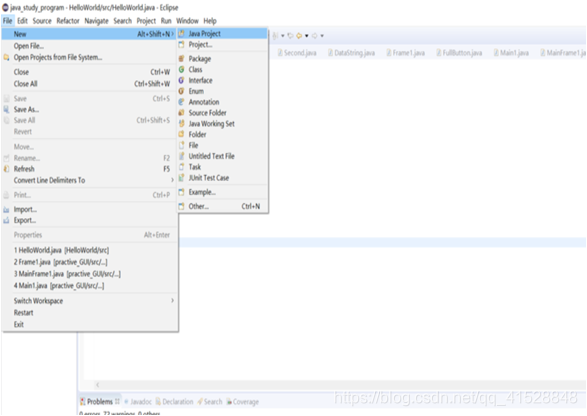Switch to the Javadoc view tab
Screen dimensions: 587x416
point(138,402)
